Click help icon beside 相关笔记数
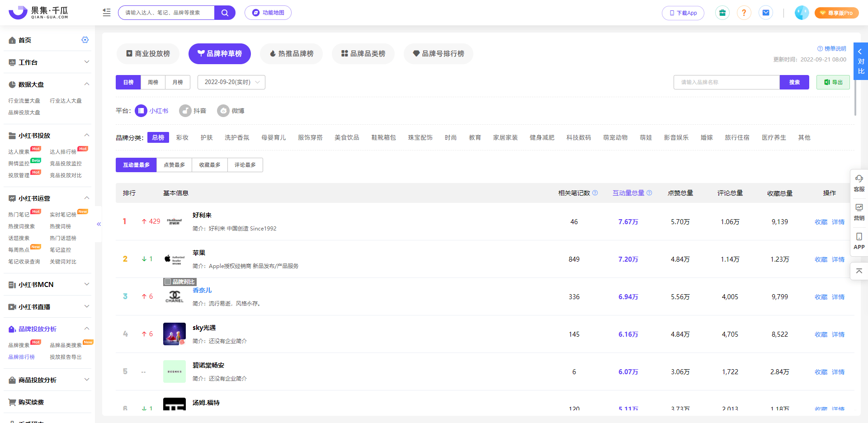Image resolution: width=868 pixels, height=423 pixels. 595,193
